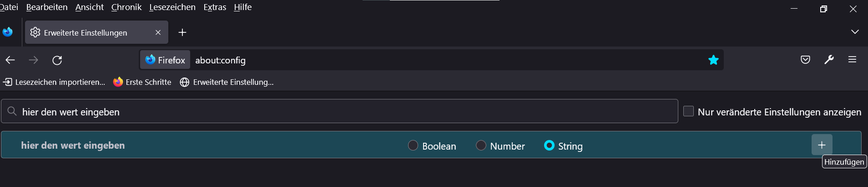868x187 pixels.
Task: Select the Boolean radio button
Action: tap(413, 145)
